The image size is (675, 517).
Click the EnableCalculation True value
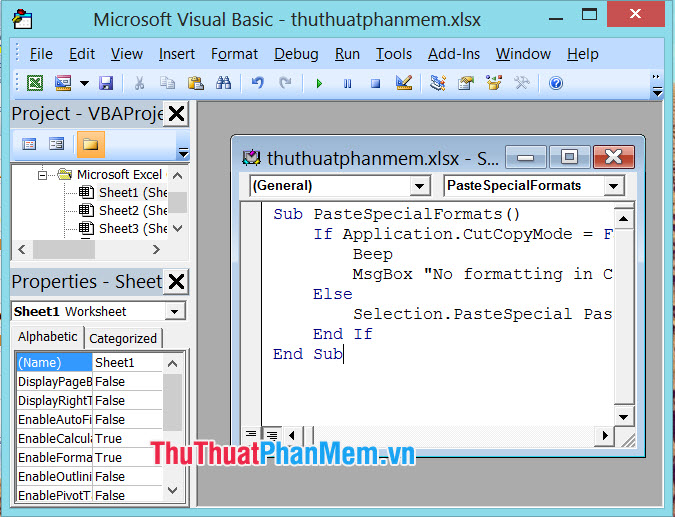tap(127, 438)
